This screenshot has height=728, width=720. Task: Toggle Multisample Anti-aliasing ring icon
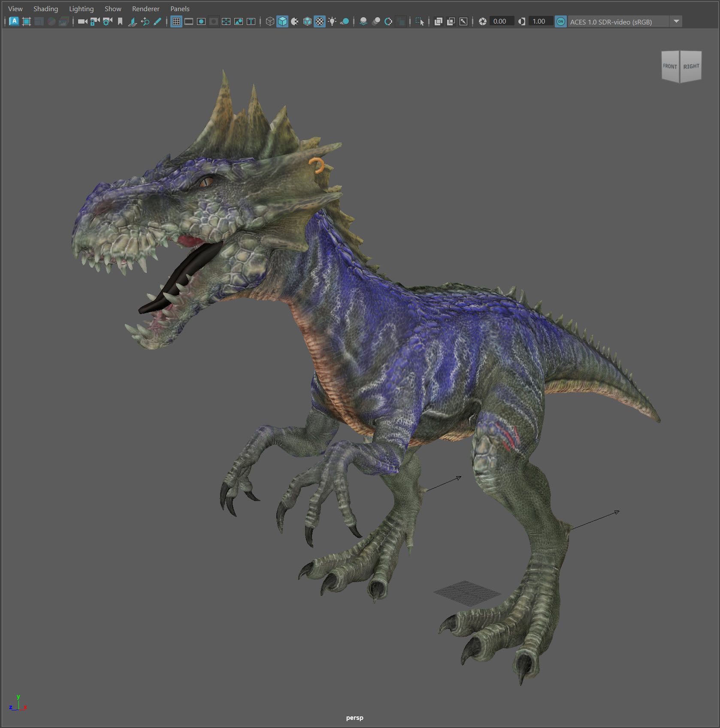pos(388,21)
